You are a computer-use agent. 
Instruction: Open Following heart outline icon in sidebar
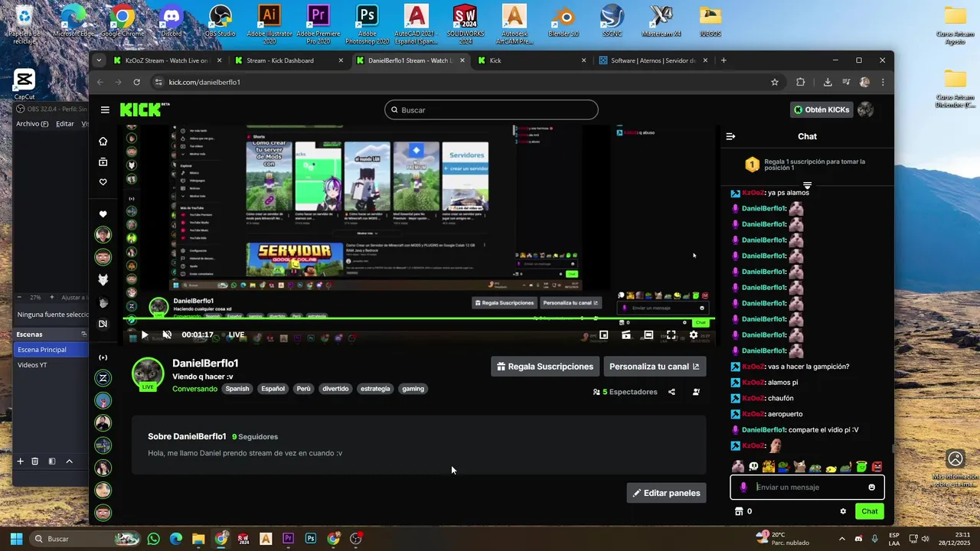103,182
